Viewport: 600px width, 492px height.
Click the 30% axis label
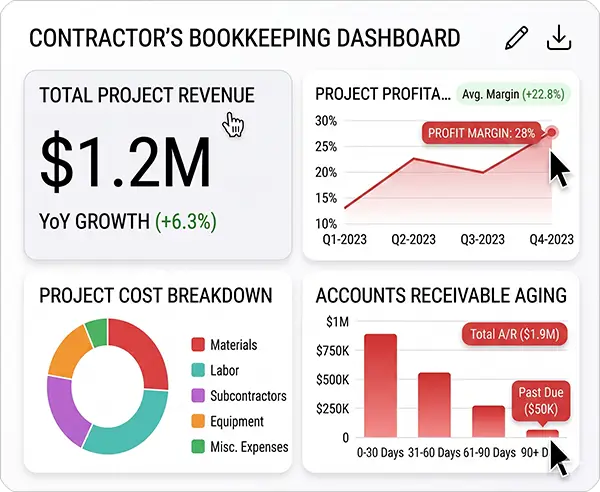[x=326, y=121]
